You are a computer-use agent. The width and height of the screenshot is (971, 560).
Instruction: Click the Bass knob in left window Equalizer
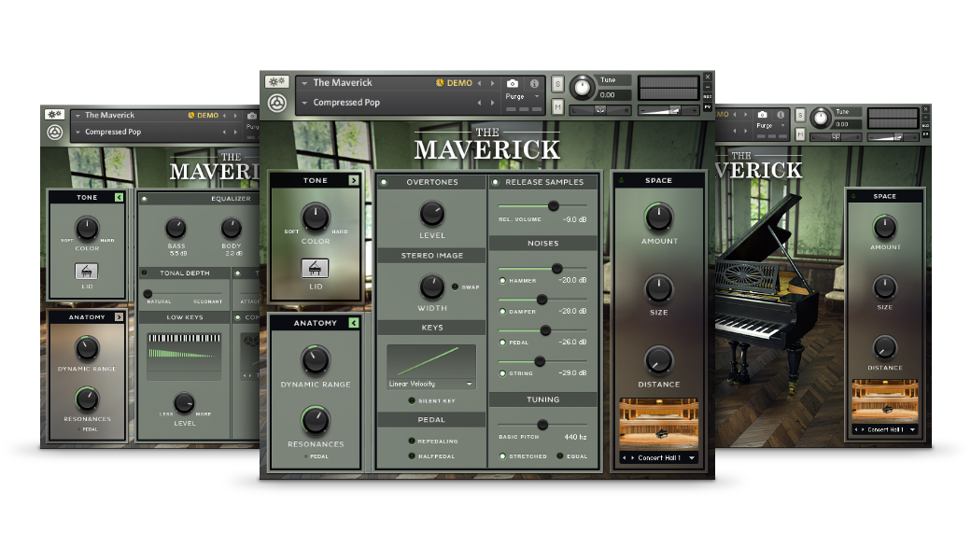coord(176,228)
